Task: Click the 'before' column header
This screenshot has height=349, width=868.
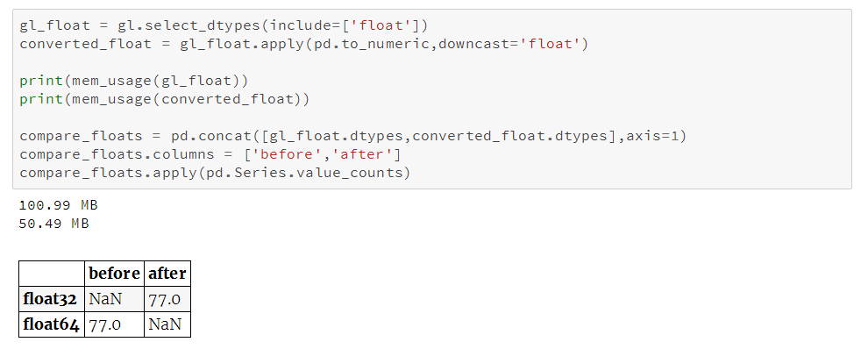Action: coord(114,274)
